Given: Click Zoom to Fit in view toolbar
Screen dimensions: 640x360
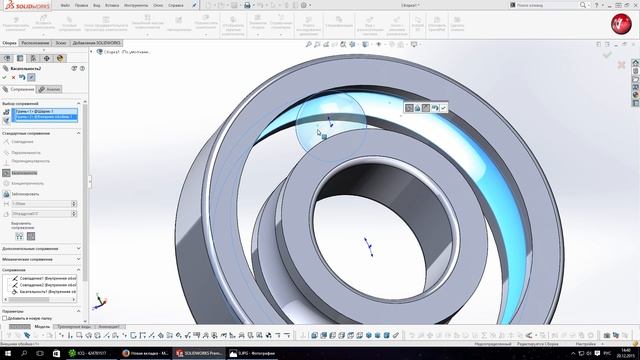Looking at the screenshot, I should (309, 44).
